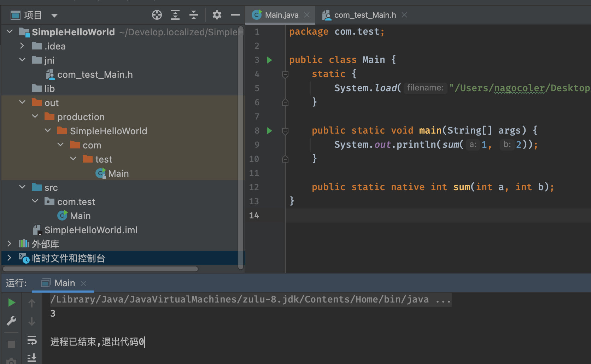Click the run gutter arrow beside main method
591x364 pixels.
click(269, 131)
